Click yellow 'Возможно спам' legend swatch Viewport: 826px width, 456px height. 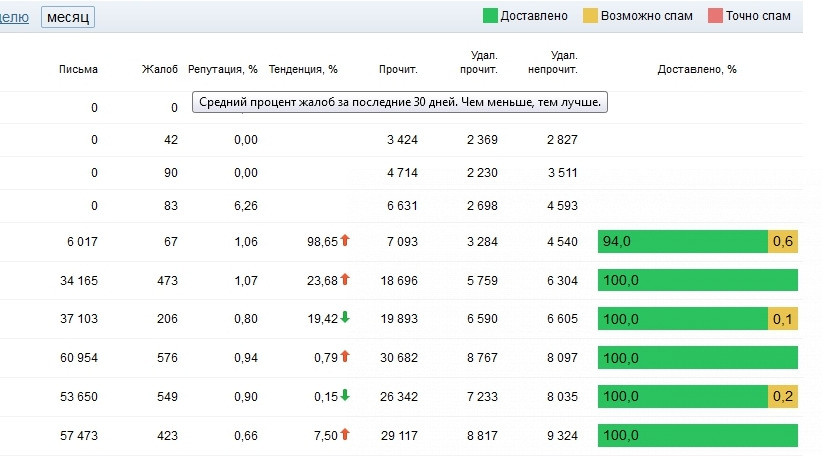pos(592,16)
